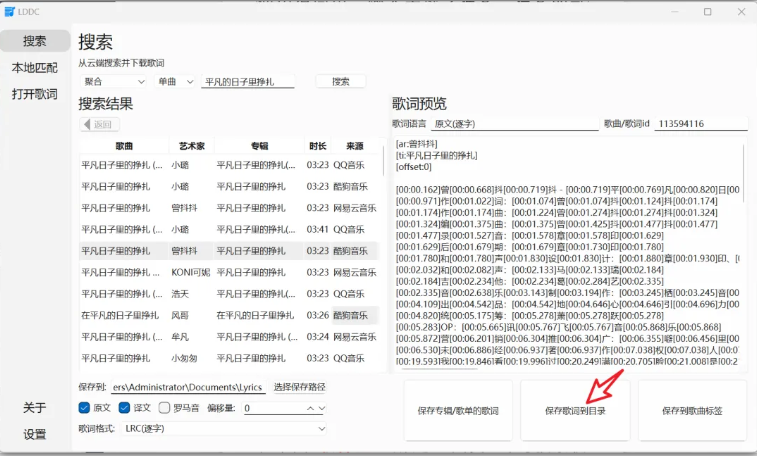This screenshot has height=456, width=757.
Task: Expand the 单曲 search type dropdown
Action: point(175,82)
